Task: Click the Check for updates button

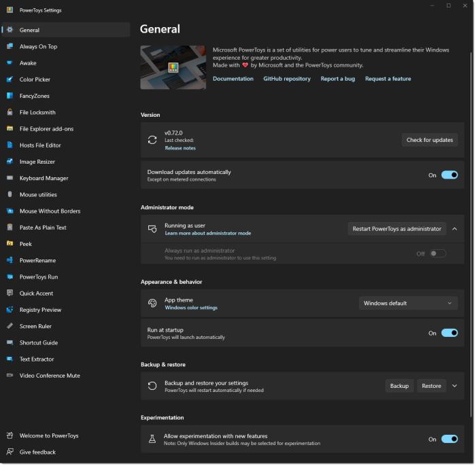Action: (429, 140)
